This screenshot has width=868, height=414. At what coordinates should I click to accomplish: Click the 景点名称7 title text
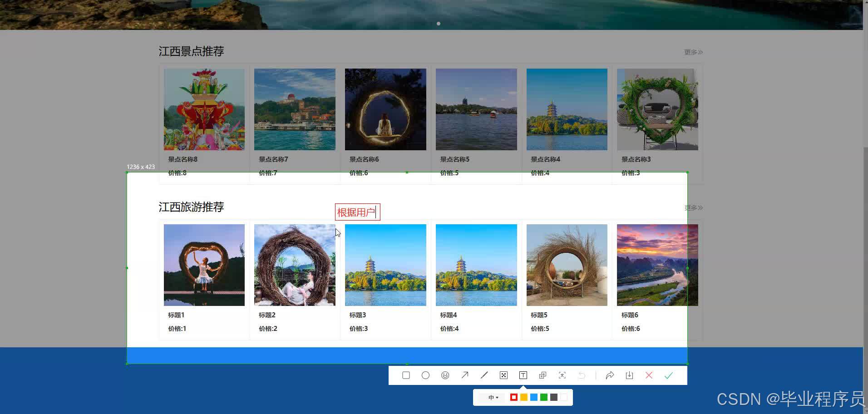coord(273,159)
